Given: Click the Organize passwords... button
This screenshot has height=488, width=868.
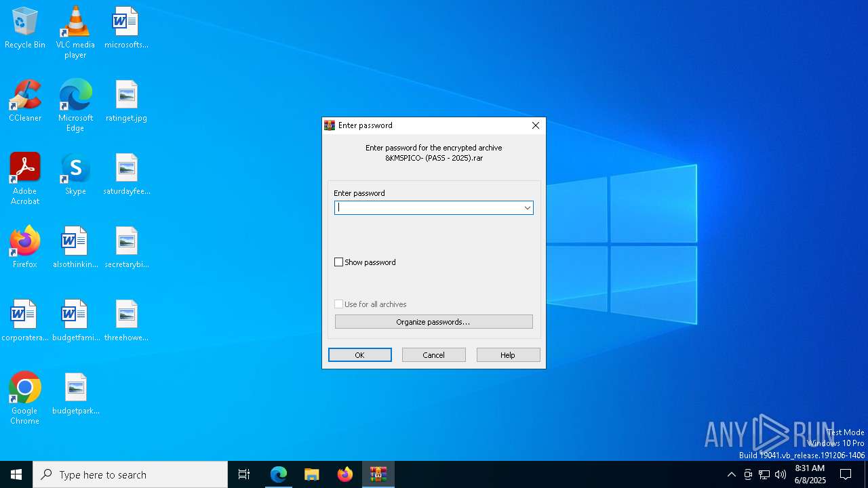Looking at the screenshot, I should [x=433, y=322].
